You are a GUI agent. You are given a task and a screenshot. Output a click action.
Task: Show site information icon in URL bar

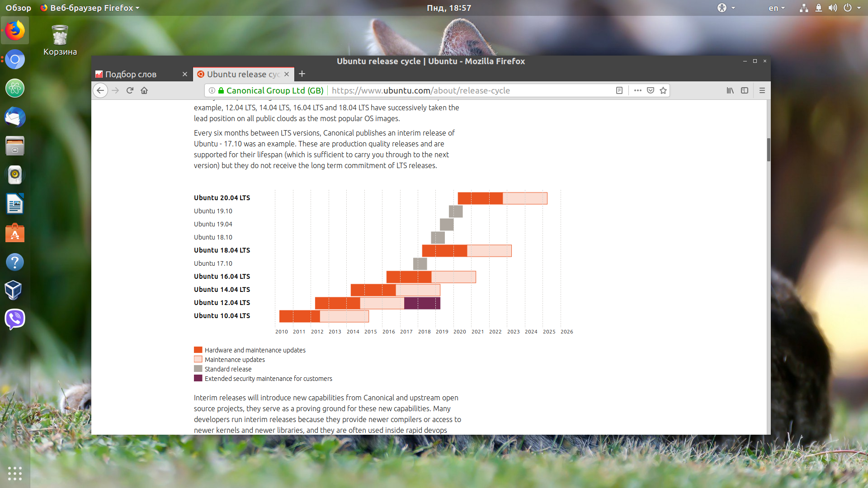pyautogui.click(x=212, y=90)
